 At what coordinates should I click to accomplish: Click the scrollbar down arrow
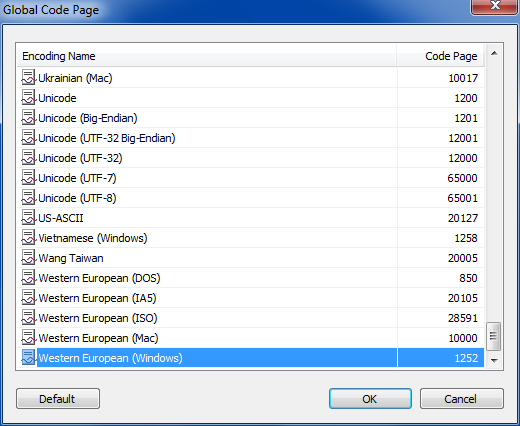(494, 360)
